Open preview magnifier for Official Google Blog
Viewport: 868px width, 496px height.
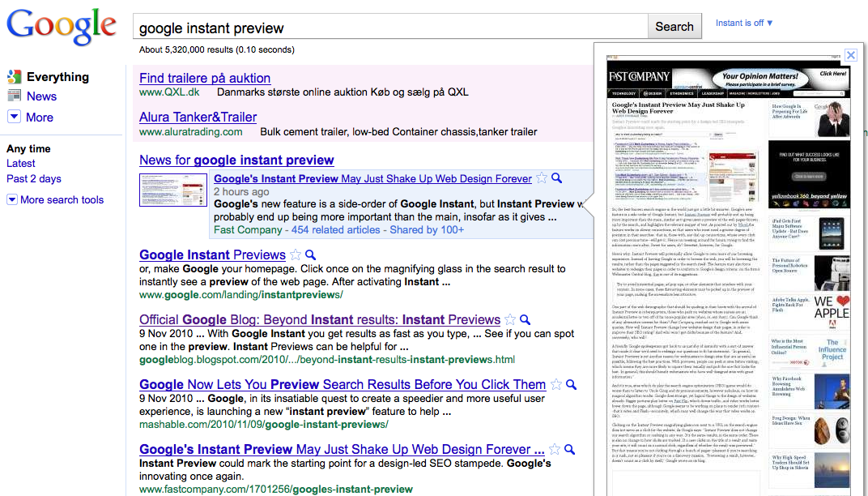click(x=525, y=319)
